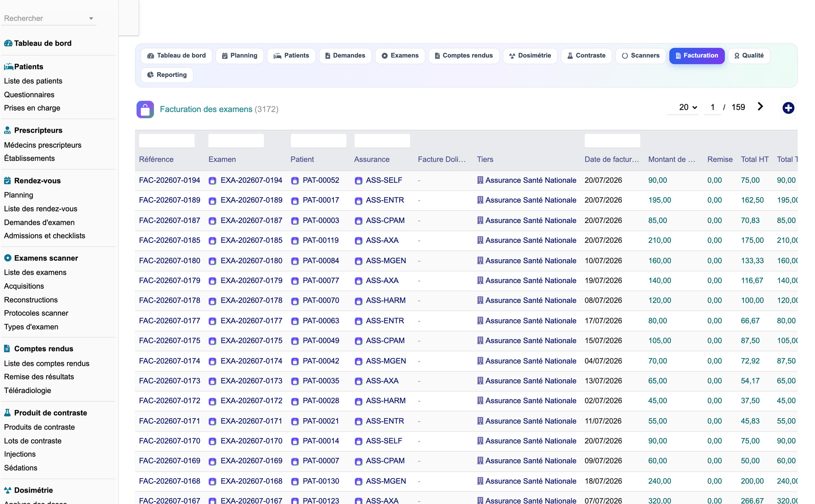The image size is (815, 504).
Task: Click the Examen filter input field
Action: [x=236, y=141]
